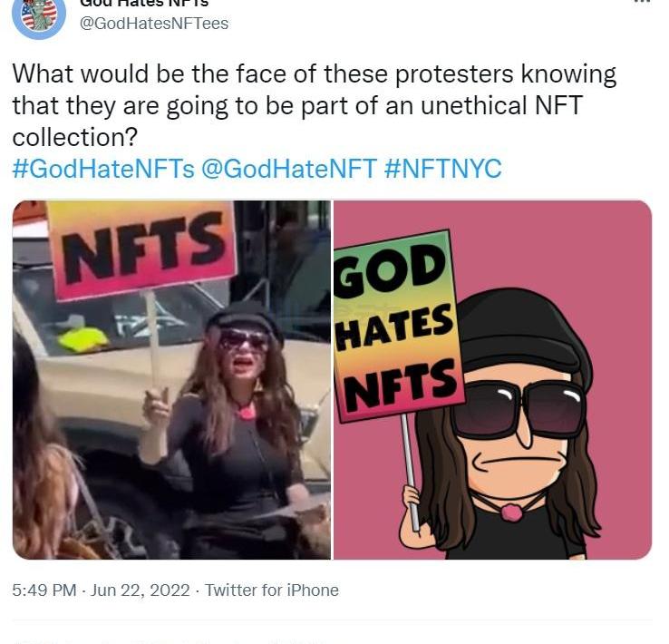
Task: Click the Twitter for iPhone source label
Action: [272, 590]
